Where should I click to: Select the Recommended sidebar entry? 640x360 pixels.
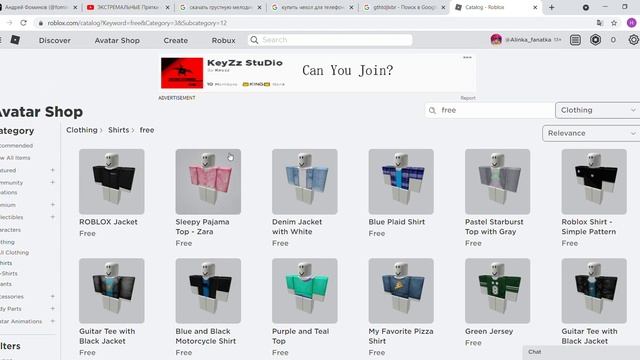[x=16, y=145]
